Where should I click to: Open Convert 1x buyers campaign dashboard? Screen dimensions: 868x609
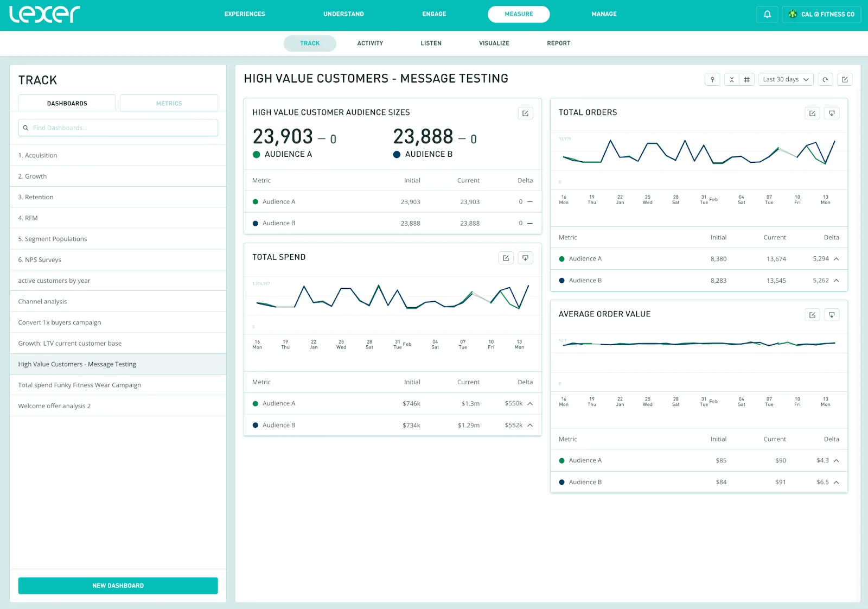coord(118,322)
